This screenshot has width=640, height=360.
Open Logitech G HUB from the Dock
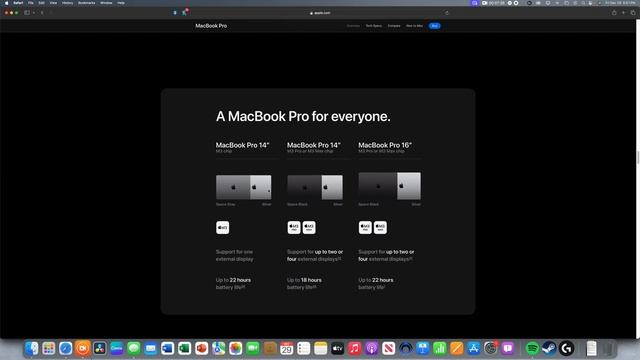pos(567,348)
